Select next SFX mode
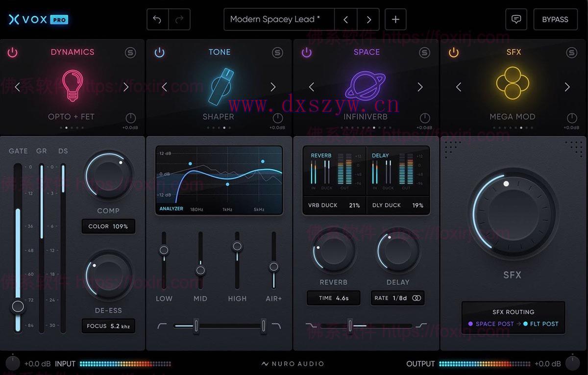 pyautogui.click(x=567, y=87)
